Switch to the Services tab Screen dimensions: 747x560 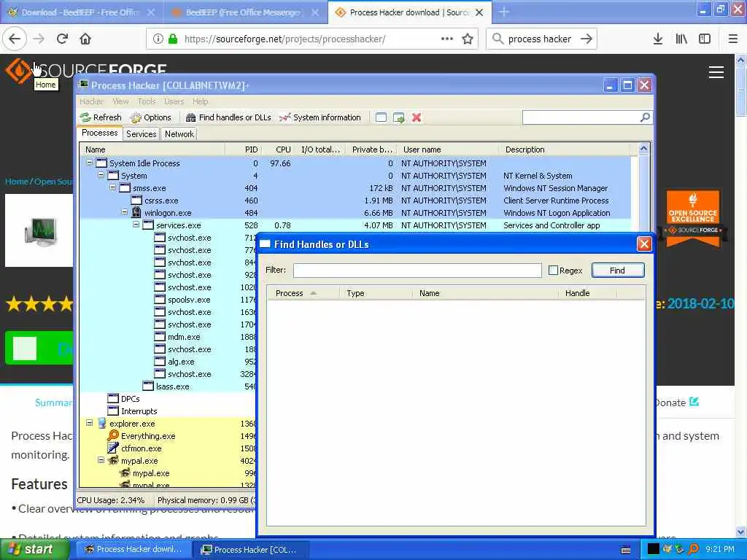(x=141, y=134)
